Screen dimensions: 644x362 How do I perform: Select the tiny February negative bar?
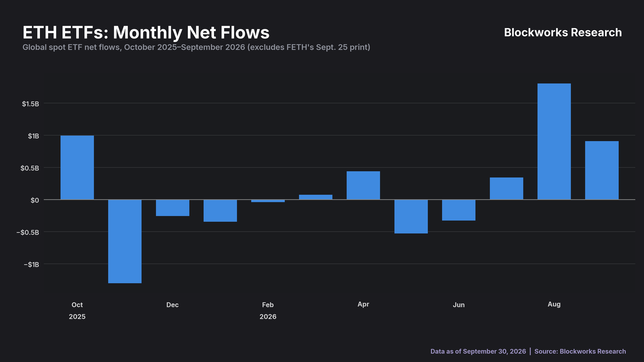click(268, 201)
